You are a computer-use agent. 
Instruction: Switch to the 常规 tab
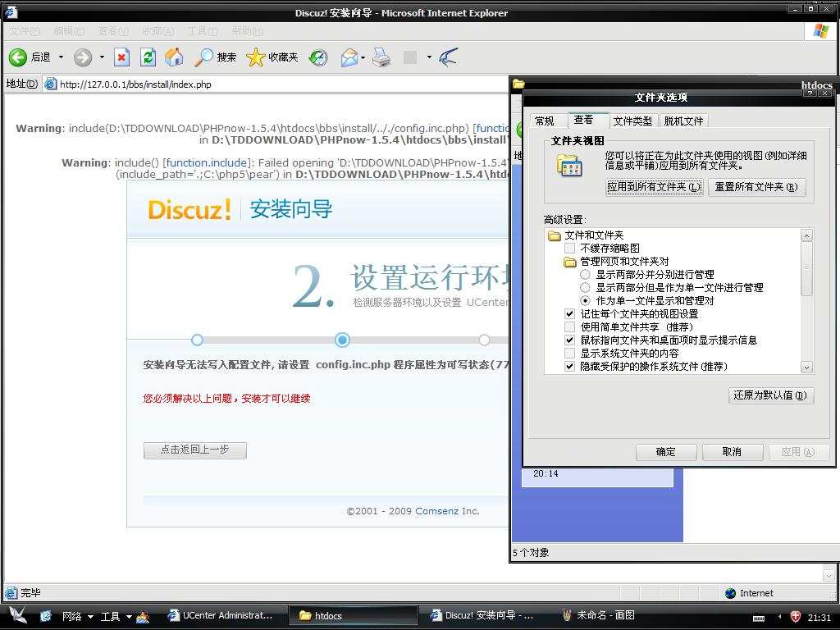pyautogui.click(x=545, y=121)
